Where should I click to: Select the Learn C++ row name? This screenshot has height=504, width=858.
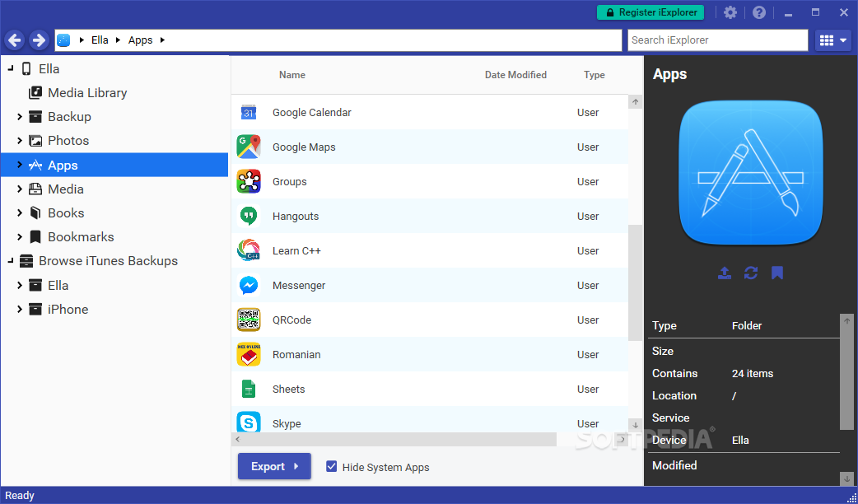(x=296, y=250)
